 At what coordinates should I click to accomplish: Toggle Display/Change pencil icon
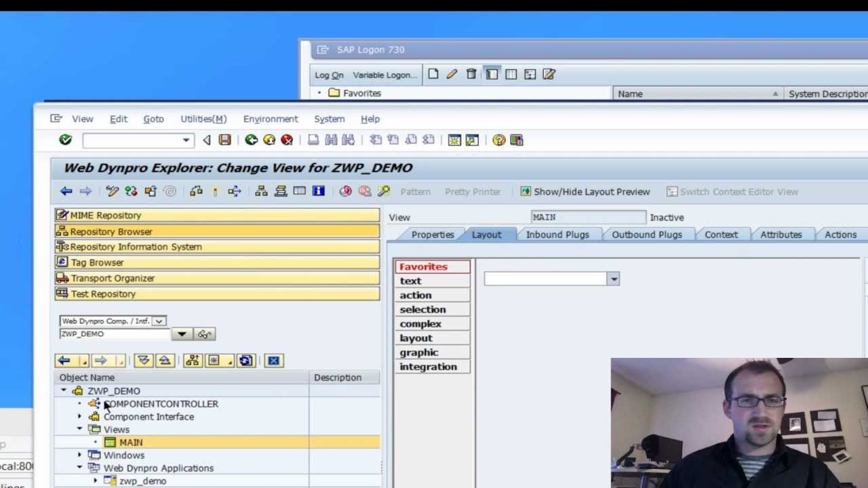point(112,191)
